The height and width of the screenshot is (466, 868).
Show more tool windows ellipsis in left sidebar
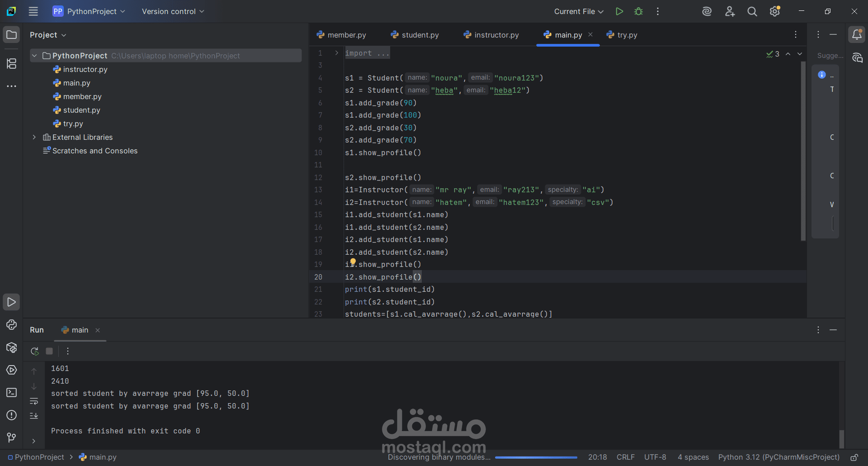[12, 86]
